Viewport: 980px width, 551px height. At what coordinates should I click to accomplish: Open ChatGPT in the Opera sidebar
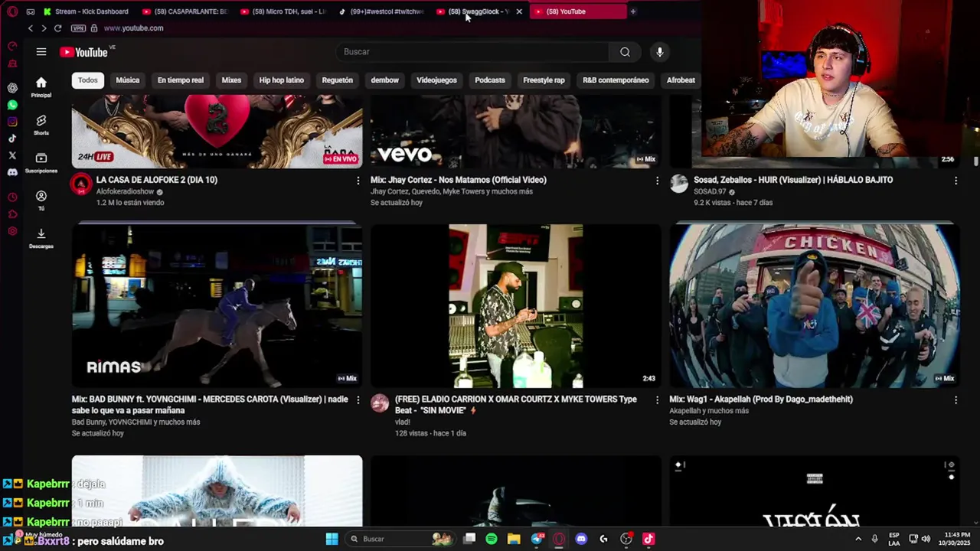tap(12, 88)
